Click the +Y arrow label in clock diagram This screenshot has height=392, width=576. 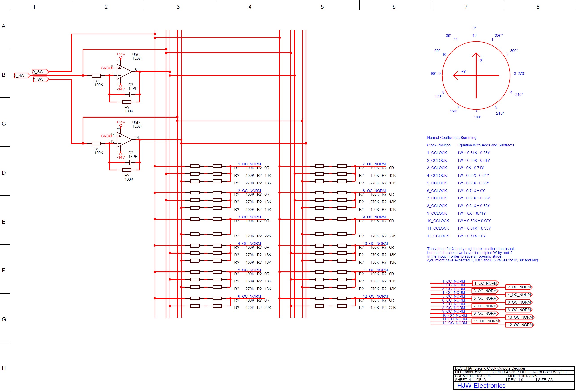464,72
